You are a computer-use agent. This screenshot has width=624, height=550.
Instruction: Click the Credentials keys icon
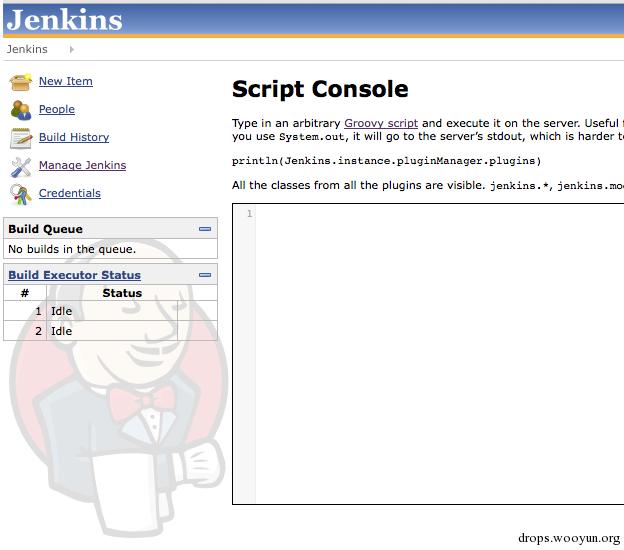click(x=21, y=194)
